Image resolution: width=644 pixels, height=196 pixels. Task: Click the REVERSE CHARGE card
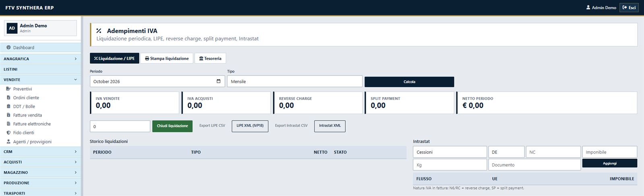[318, 103]
